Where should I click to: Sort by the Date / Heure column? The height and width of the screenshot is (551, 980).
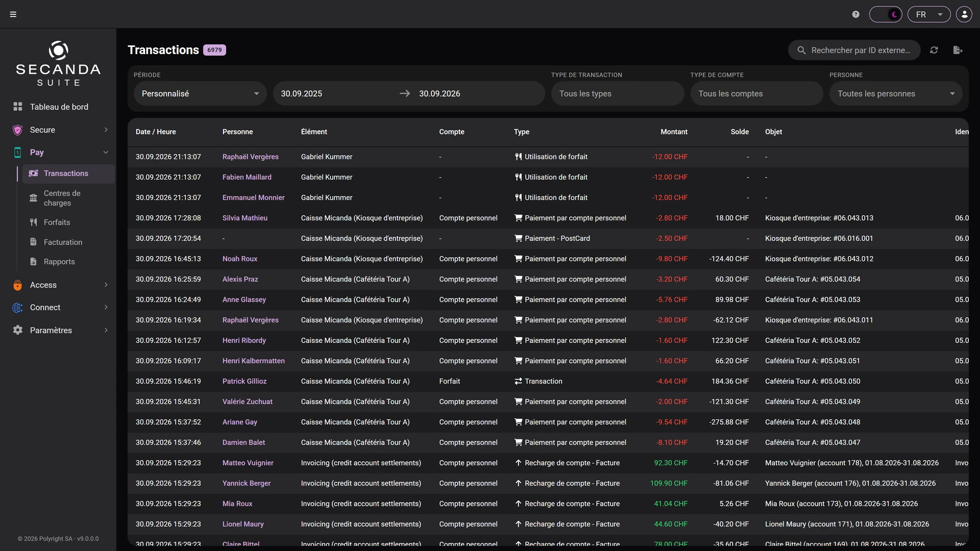(156, 132)
